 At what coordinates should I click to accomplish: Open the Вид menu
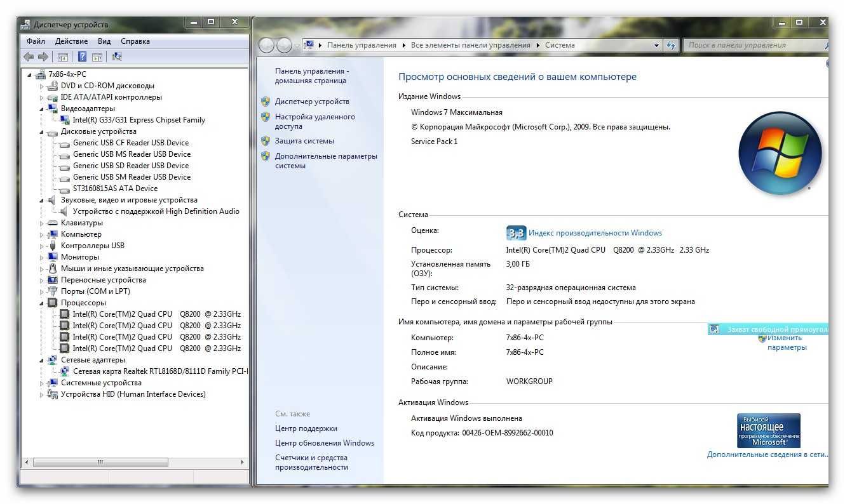coord(104,41)
